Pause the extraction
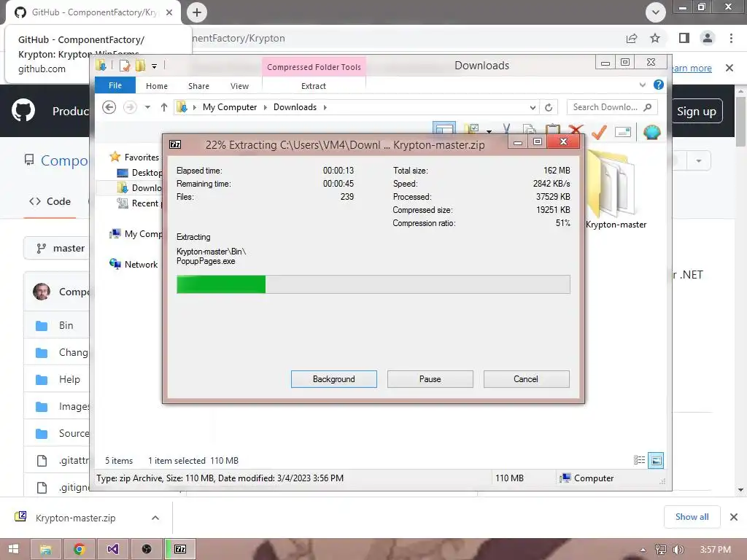747x560 pixels. click(x=430, y=379)
